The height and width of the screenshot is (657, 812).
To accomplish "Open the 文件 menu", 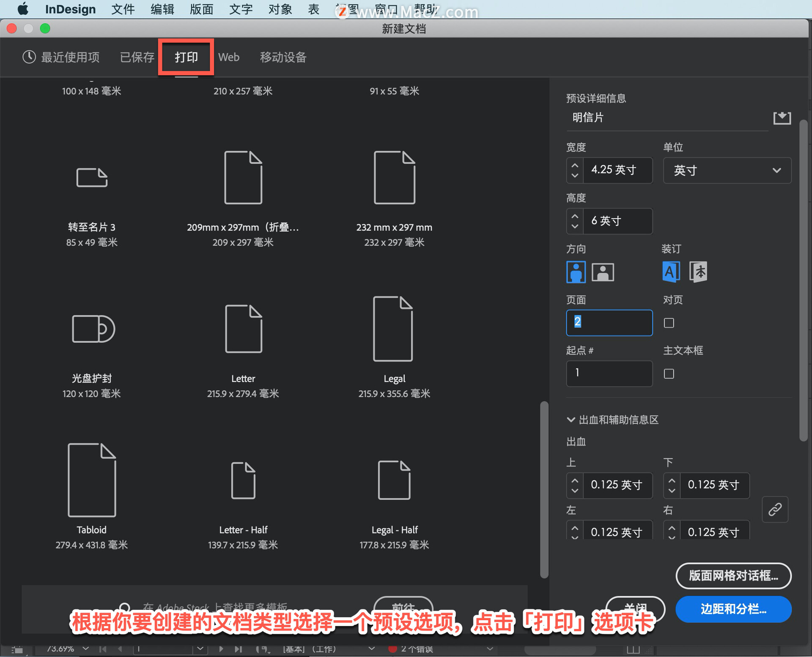I will coord(123,9).
